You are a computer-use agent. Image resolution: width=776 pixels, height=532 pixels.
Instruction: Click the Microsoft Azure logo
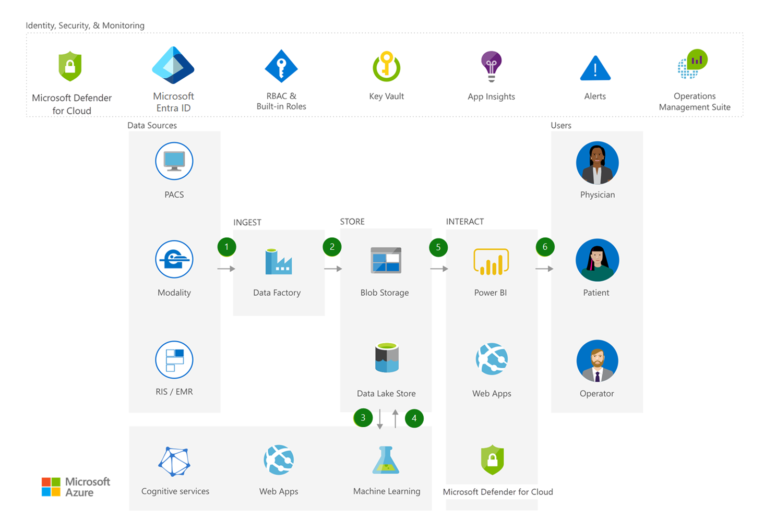(76, 487)
